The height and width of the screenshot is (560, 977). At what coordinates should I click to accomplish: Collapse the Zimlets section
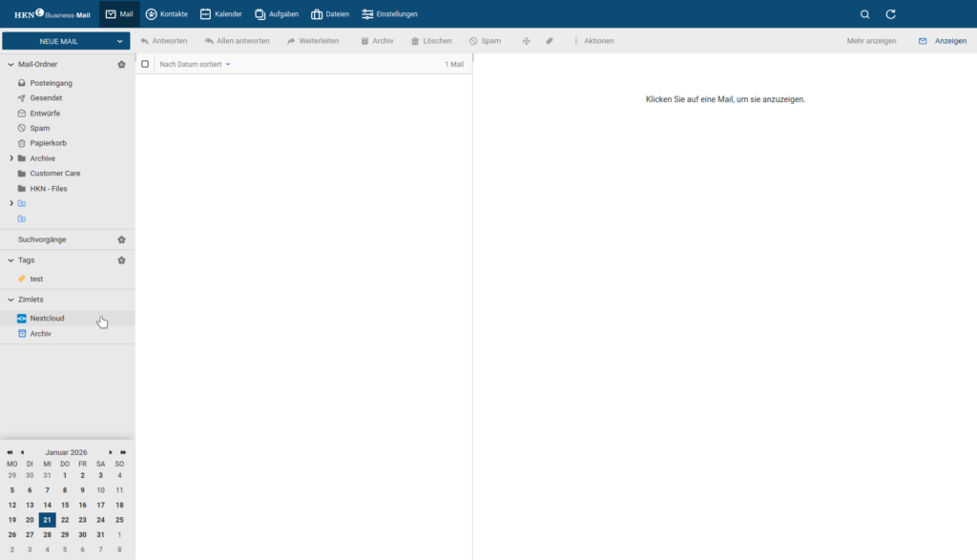point(11,300)
